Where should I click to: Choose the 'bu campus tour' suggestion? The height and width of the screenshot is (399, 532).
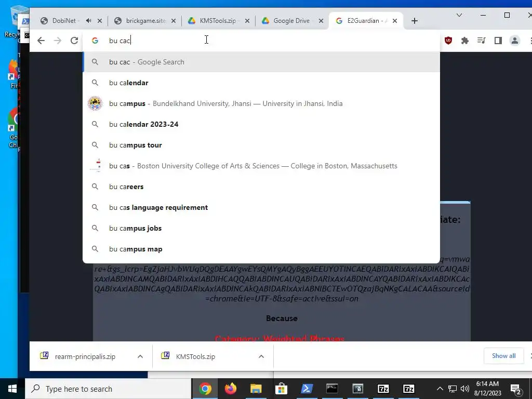click(261, 145)
